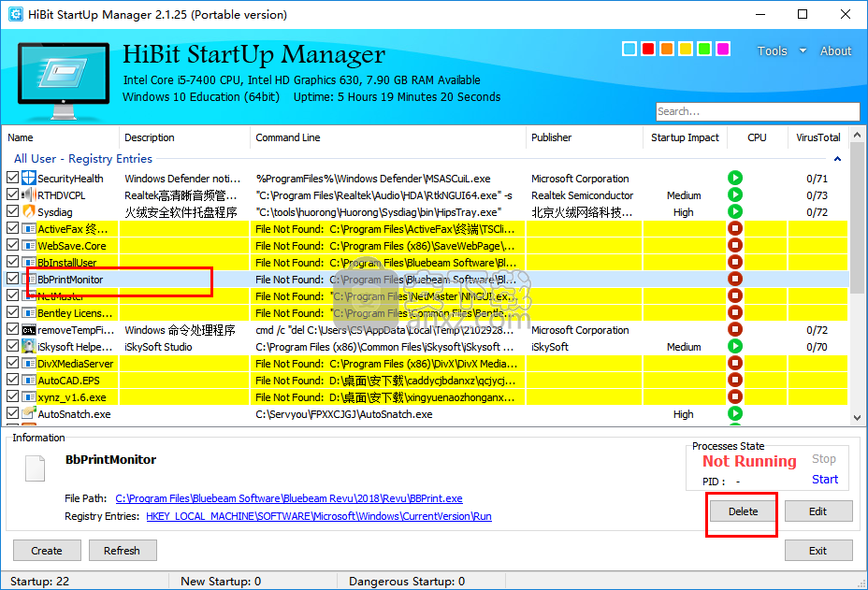Screen dimensions: 868x590
Task: Click red stopped indicator for xynz_v1.6.exe
Action: [735, 396]
